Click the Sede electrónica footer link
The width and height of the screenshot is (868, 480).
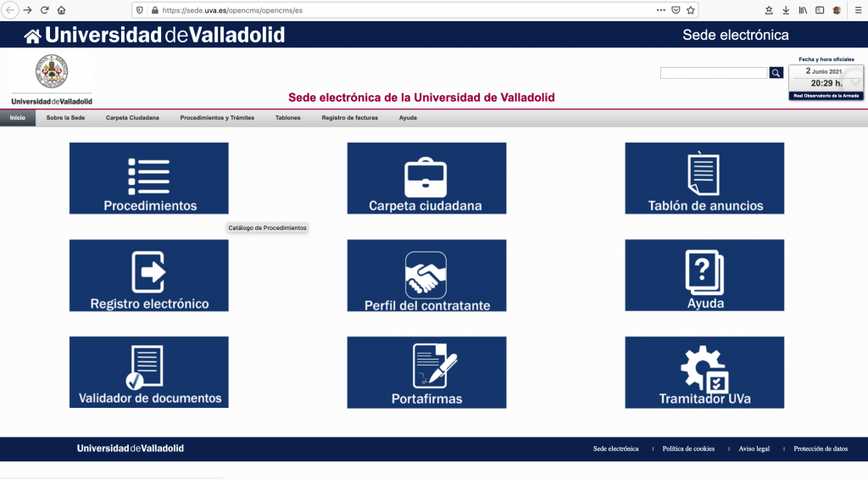pos(615,449)
